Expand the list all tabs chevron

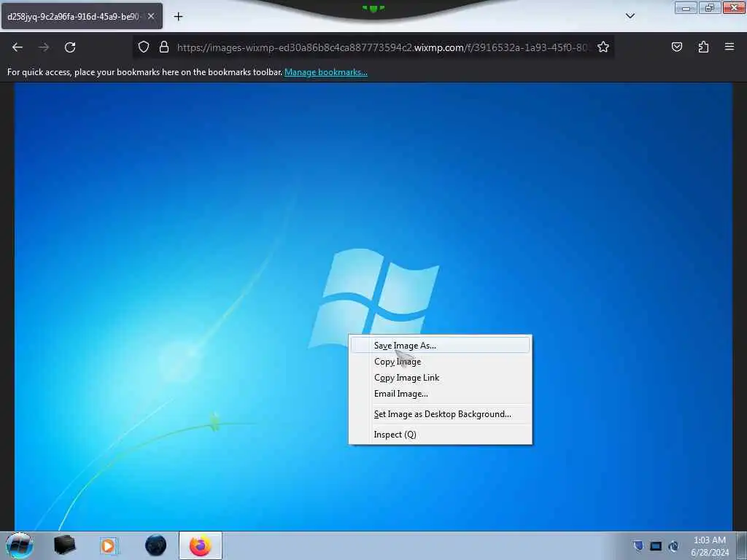click(x=630, y=16)
